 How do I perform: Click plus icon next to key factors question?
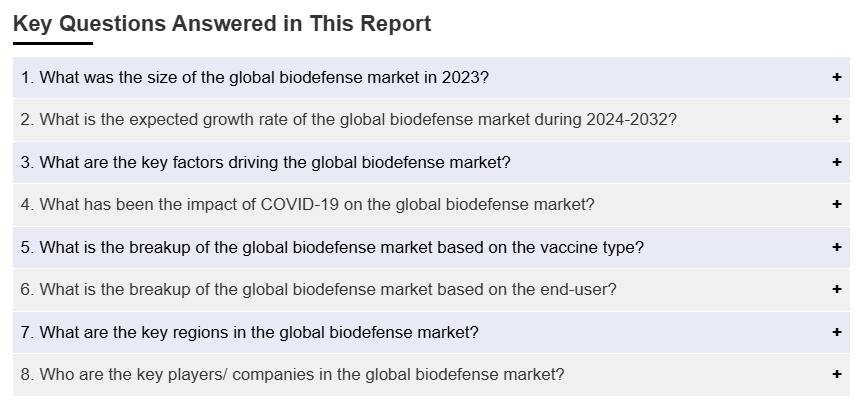pos(836,162)
